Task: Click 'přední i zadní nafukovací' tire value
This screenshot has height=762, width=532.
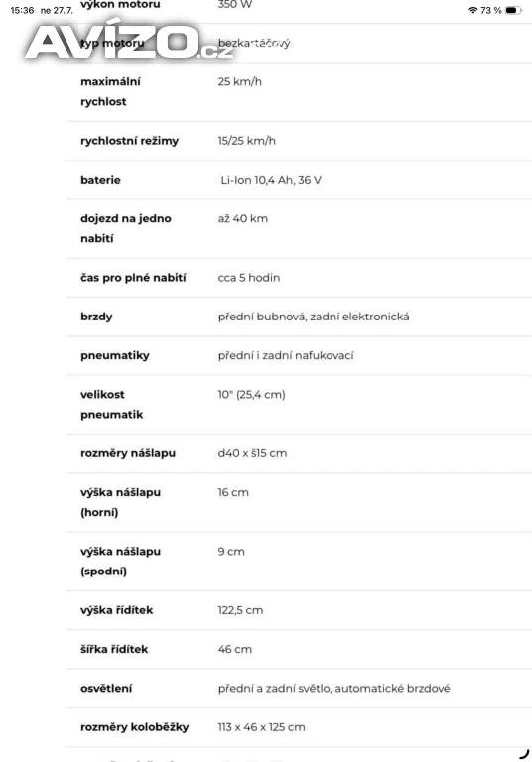Action: tap(286, 355)
